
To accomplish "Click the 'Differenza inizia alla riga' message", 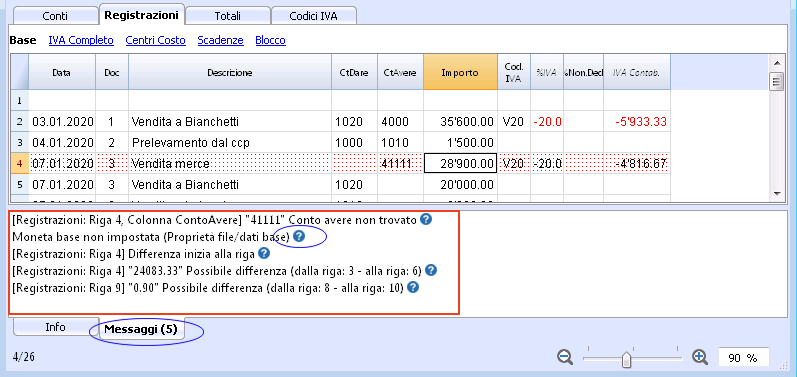I will pos(134,253).
